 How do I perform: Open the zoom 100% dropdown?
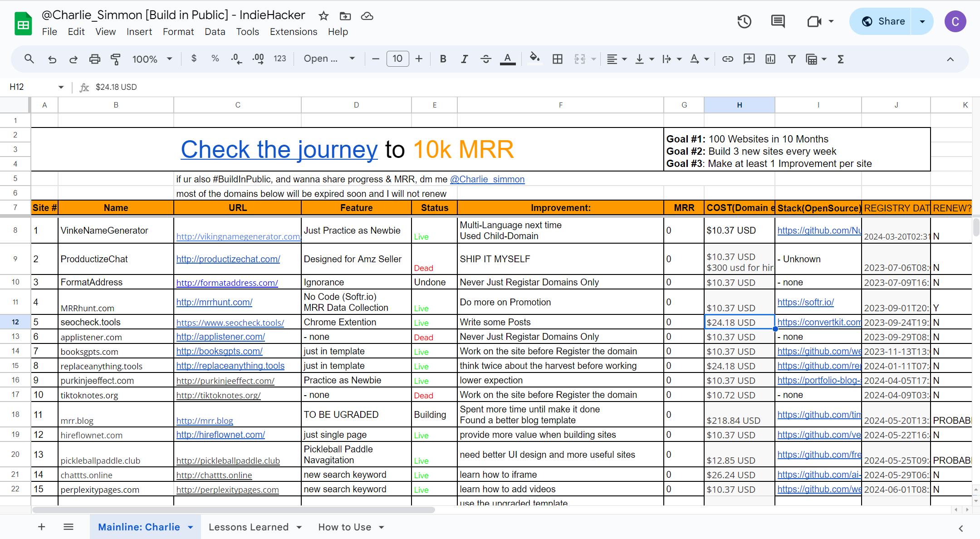coord(152,59)
